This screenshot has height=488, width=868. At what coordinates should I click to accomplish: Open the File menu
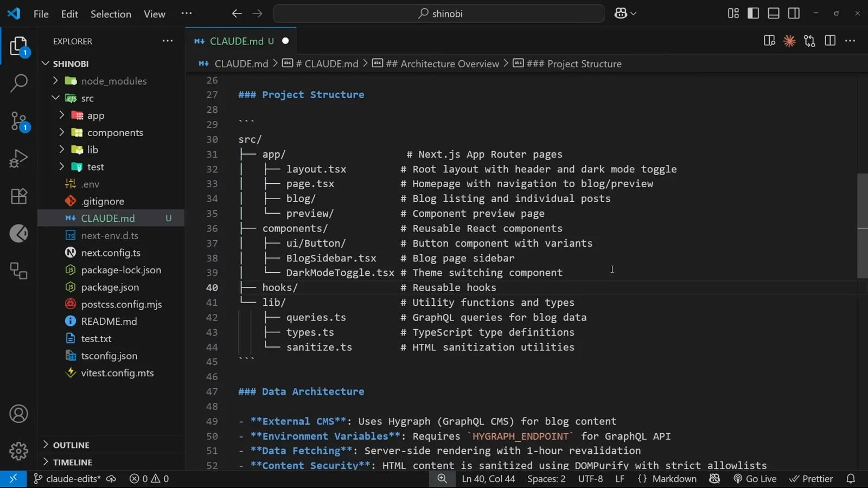(41, 14)
